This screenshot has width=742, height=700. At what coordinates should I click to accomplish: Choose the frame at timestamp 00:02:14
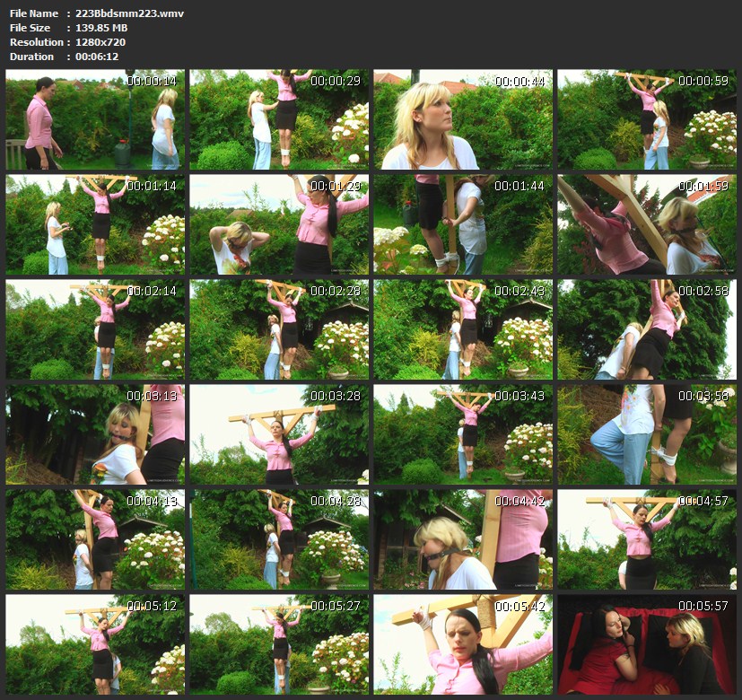[x=95, y=330]
